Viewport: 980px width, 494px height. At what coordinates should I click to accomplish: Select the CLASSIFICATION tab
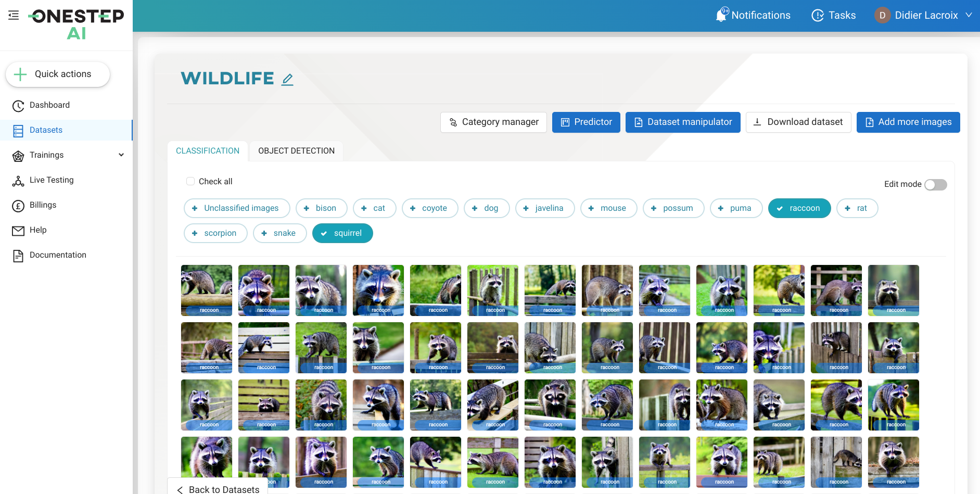[208, 151]
